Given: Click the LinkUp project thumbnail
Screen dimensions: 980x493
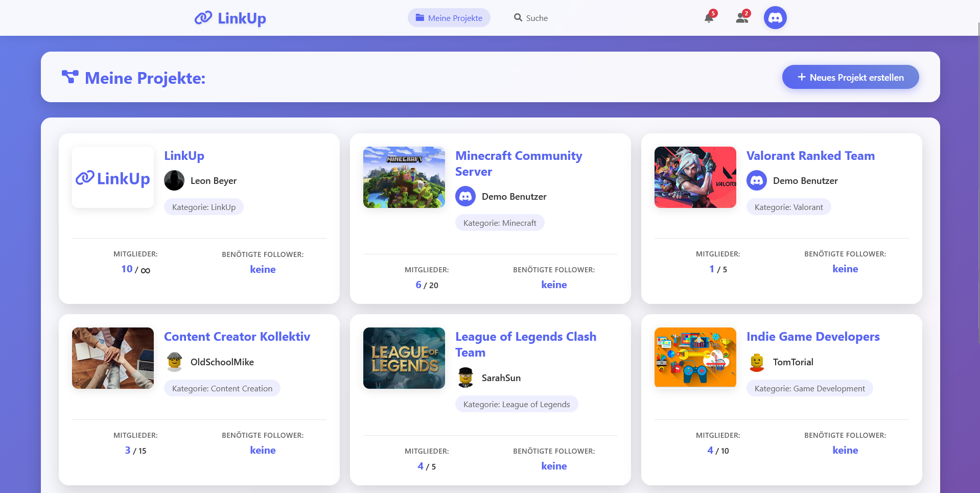Looking at the screenshot, I should [x=113, y=177].
